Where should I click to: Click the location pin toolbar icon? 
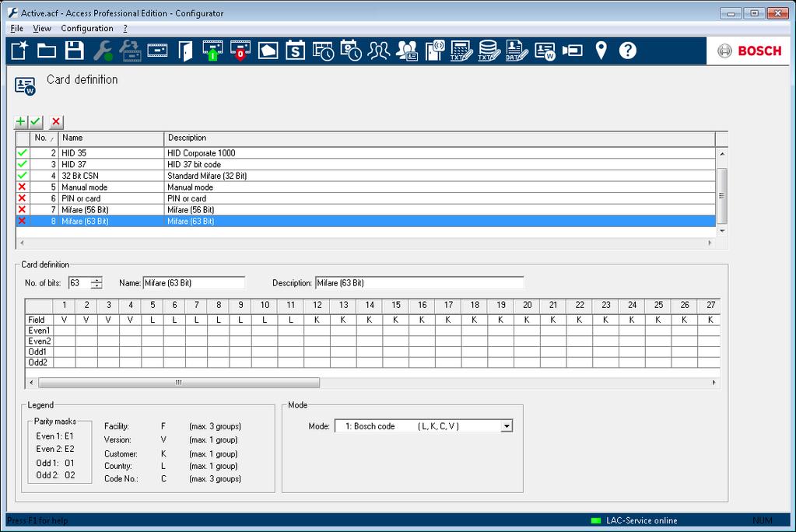(x=601, y=51)
